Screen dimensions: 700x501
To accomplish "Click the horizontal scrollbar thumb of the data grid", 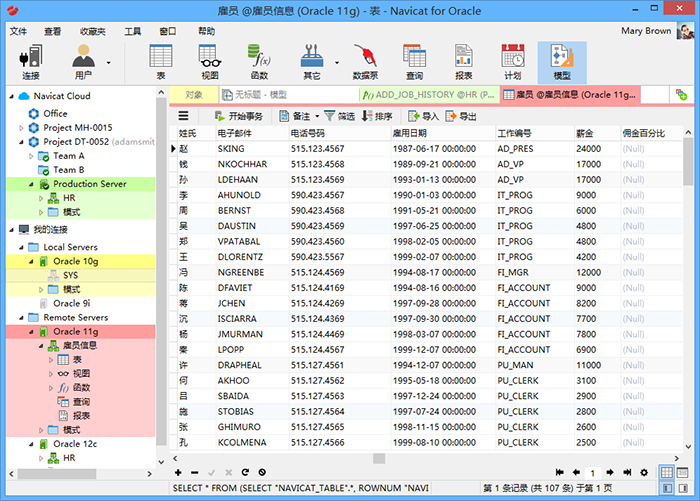I will 379,458.
